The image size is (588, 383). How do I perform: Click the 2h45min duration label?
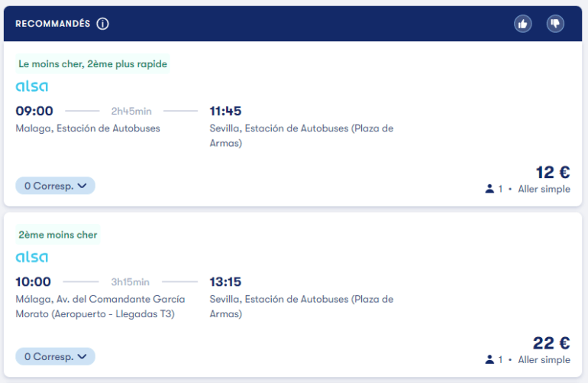pos(131,112)
